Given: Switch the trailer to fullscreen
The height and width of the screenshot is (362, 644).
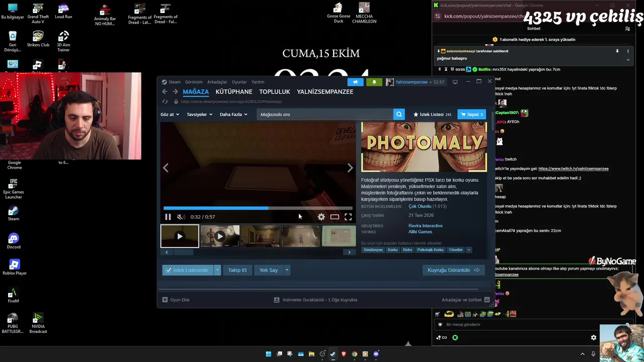Looking at the screenshot, I should click(x=348, y=217).
